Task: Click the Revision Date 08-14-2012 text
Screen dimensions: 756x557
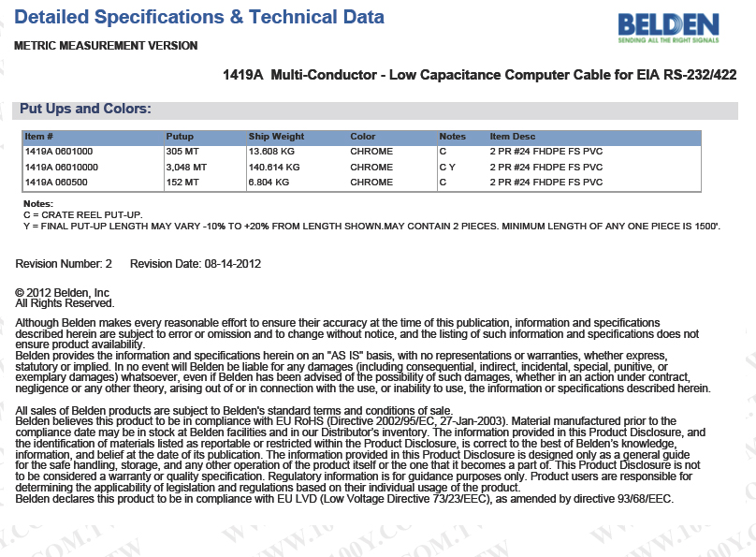Action: [x=195, y=264]
